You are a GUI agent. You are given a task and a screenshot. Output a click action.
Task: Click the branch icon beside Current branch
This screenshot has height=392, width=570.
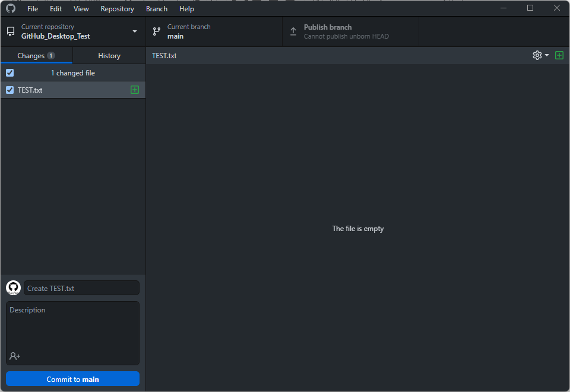click(x=157, y=31)
